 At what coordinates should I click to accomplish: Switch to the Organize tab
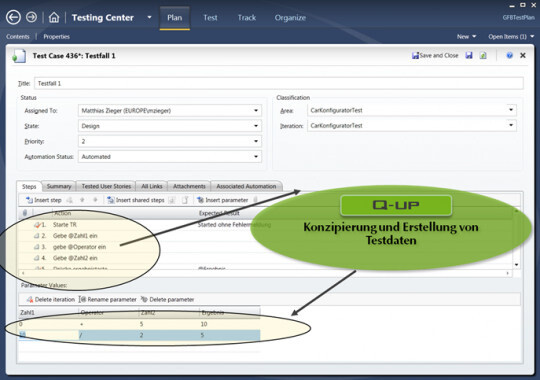click(290, 18)
